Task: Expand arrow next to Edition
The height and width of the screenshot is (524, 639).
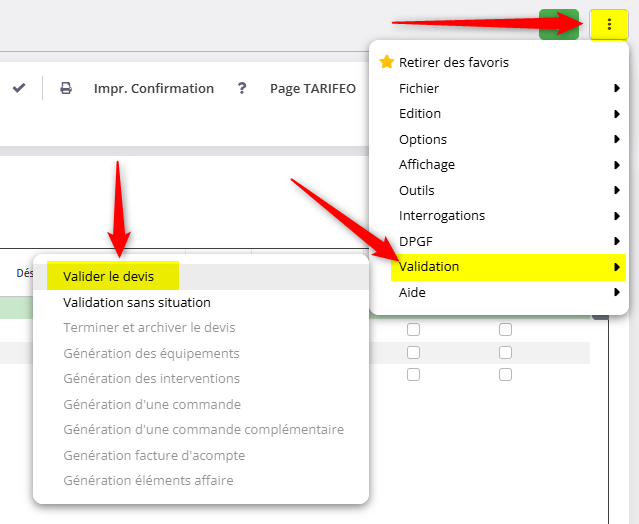Action: point(617,114)
